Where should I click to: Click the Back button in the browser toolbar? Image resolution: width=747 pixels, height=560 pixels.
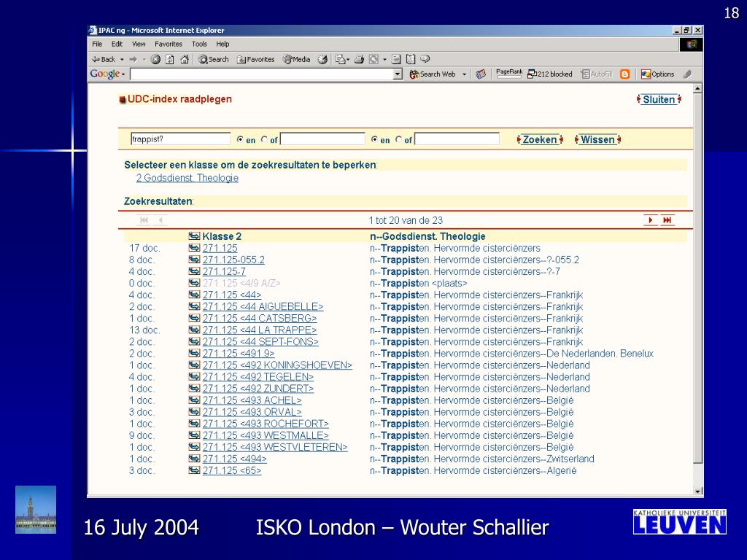(x=104, y=60)
